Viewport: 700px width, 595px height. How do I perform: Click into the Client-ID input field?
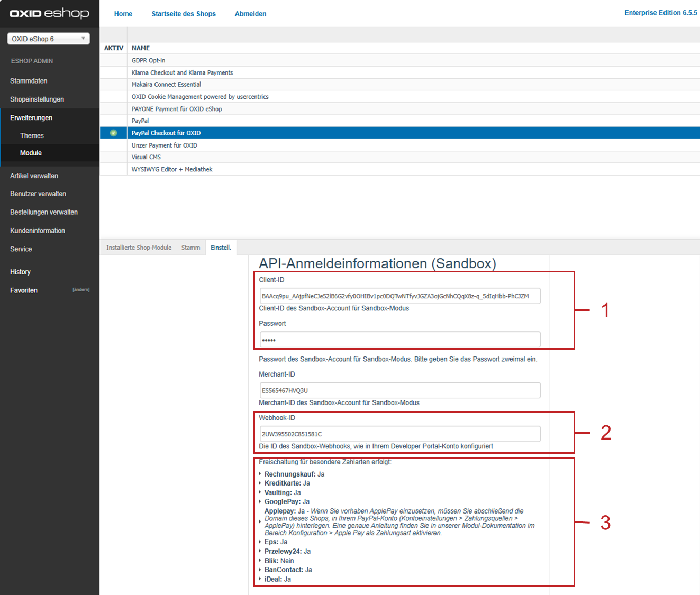(x=399, y=296)
